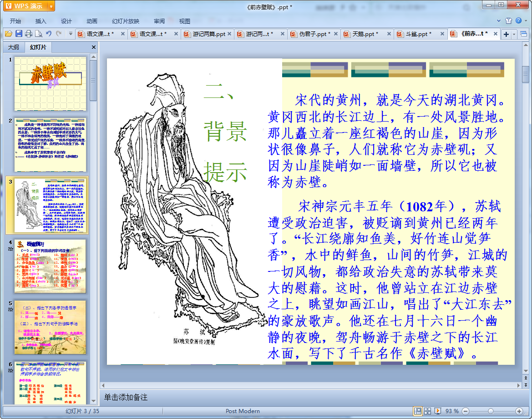
Task: Click the zoom in plus button
Action: [x=519, y=411]
